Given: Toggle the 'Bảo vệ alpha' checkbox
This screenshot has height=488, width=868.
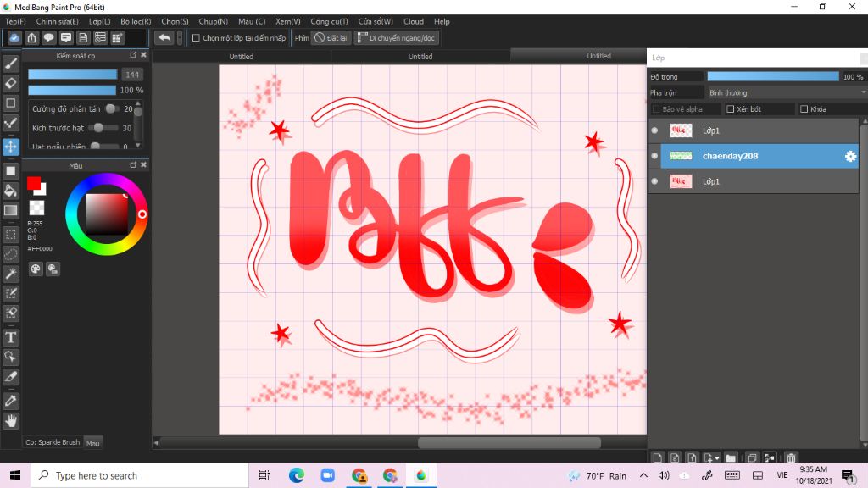Looking at the screenshot, I should [x=656, y=109].
